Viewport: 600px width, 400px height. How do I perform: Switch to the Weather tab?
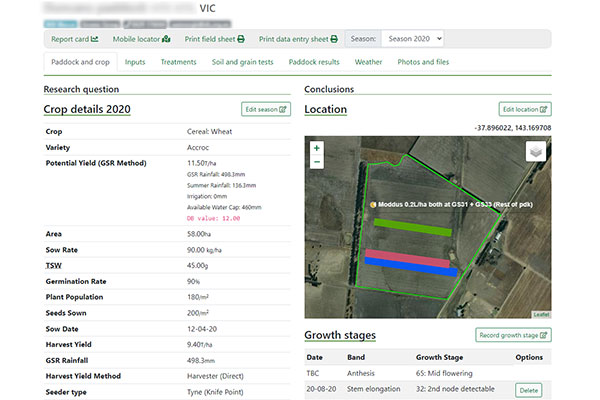pyautogui.click(x=368, y=62)
